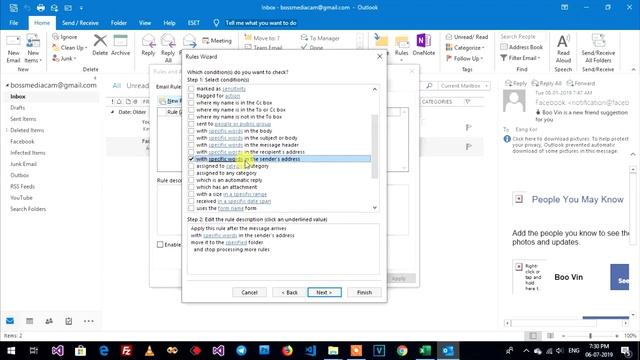The height and width of the screenshot is (360, 640).
Task: Click Back in the Rules Wizard
Action: pyautogui.click(x=289, y=292)
